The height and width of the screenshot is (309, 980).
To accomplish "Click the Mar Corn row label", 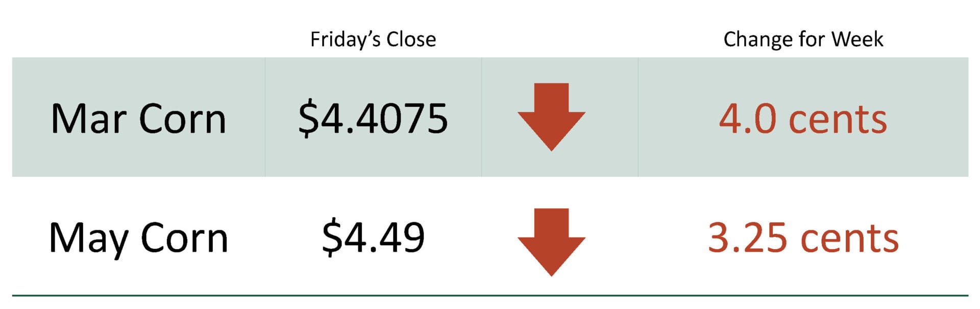I will point(138,119).
